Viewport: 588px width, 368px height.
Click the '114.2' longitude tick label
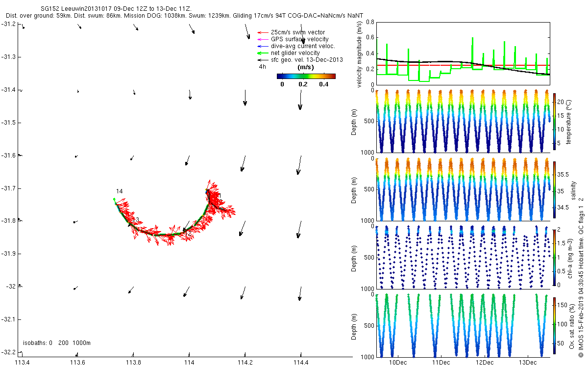pyautogui.click(x=245, y=363)
